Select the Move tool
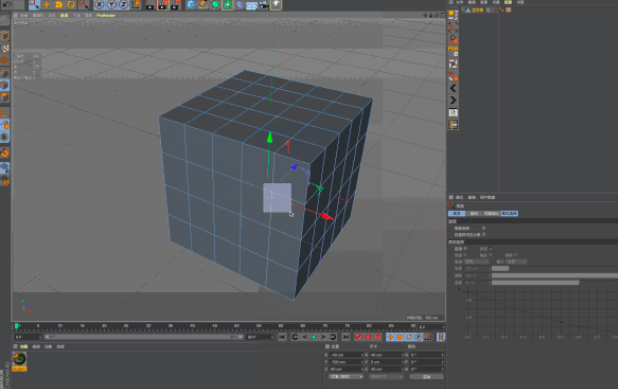Screen dimensions: 618x389 click(47, 4)
